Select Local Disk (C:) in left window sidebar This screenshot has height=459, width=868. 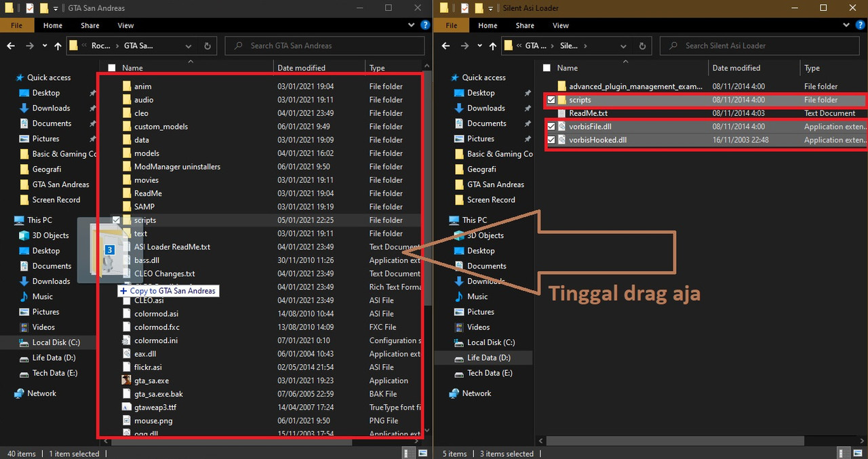56,343
